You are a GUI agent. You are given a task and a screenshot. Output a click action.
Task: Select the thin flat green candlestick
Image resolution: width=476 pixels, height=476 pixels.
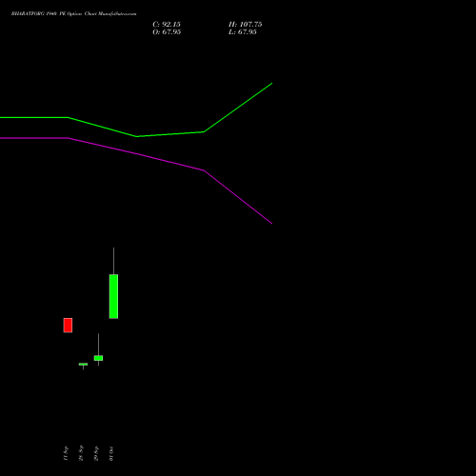click(x=83, y=365)
